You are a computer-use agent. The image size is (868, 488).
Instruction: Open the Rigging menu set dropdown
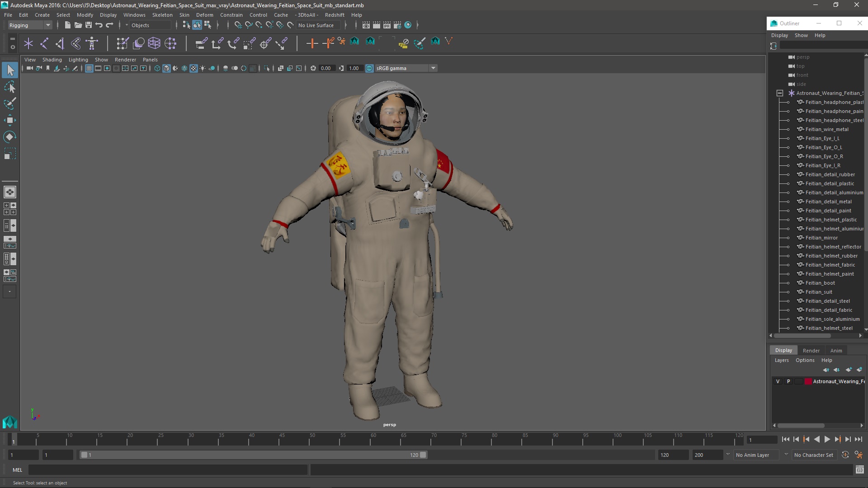click(x=30, y=25)
